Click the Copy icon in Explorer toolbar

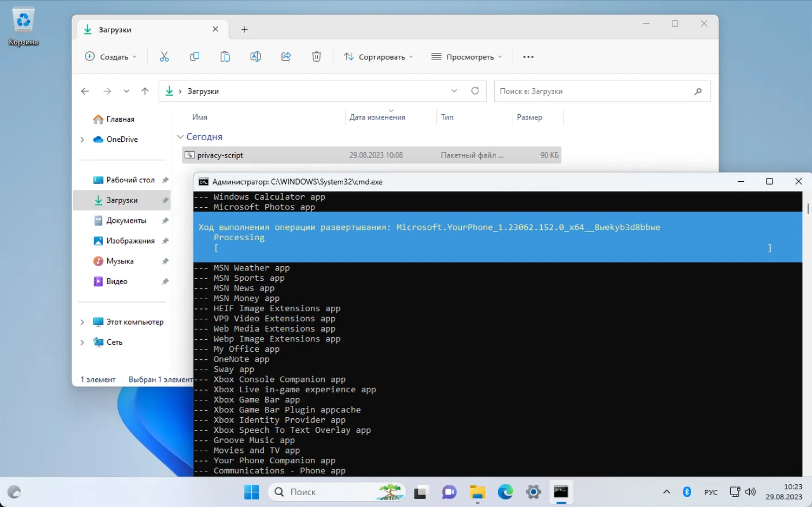click(195, 57)
